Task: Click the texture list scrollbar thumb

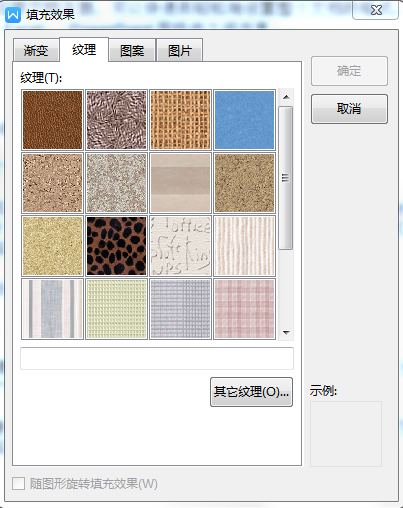Action: 286,178
